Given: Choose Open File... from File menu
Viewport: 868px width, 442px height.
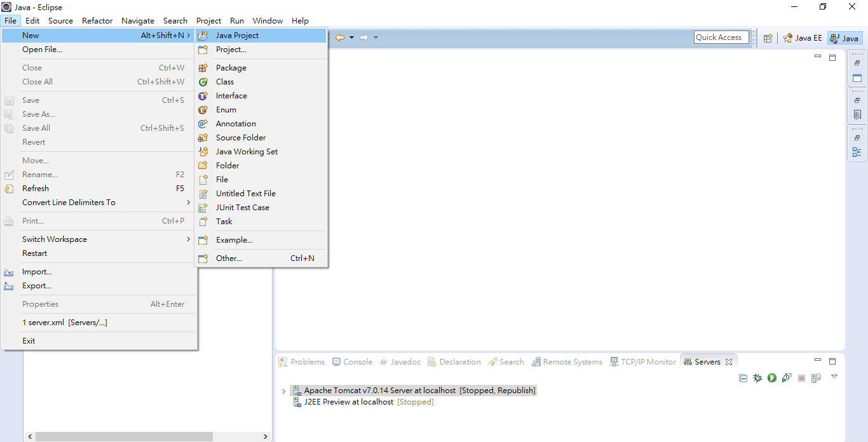Looking at the screenshot, I should coord(99,50).
